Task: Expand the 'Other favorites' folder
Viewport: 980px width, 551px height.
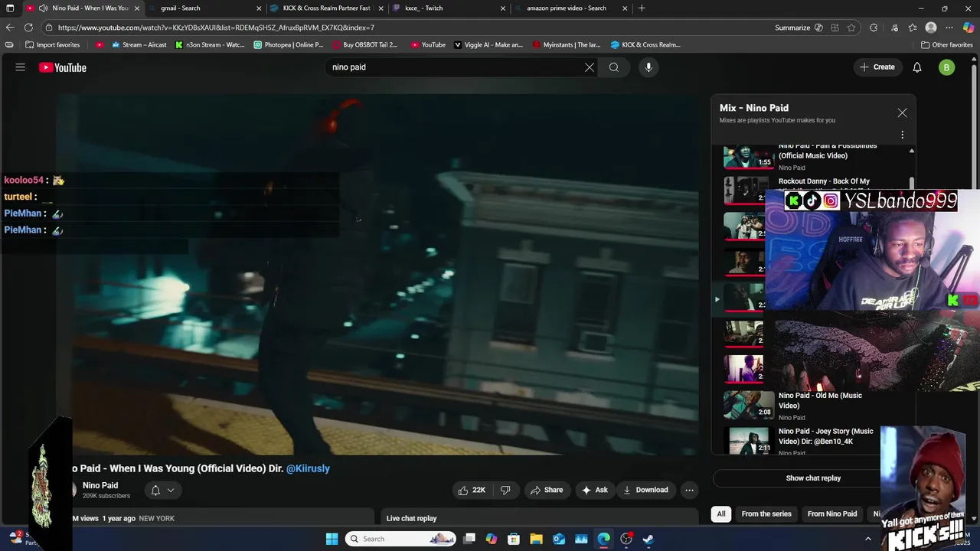Action: (x=947, y=44)
